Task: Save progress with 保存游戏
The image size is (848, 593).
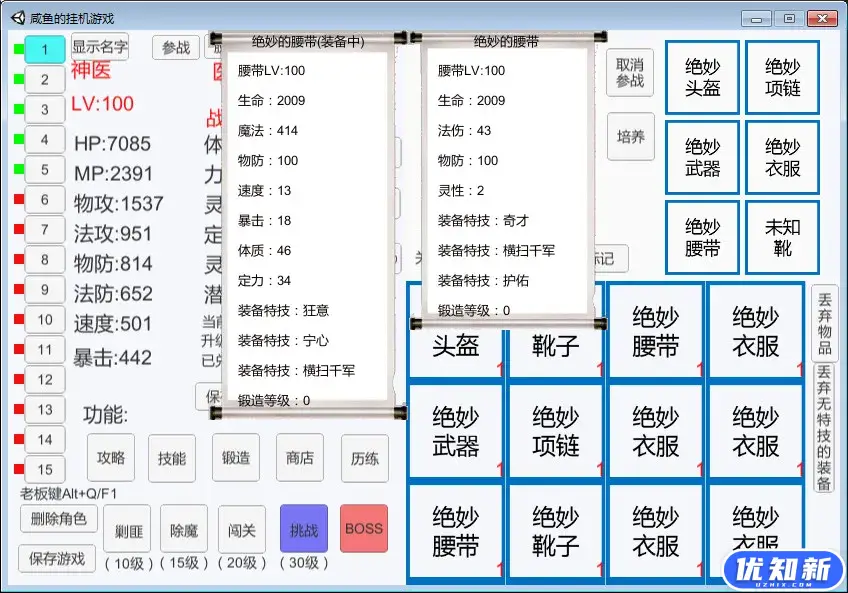Action: (56, 558)
